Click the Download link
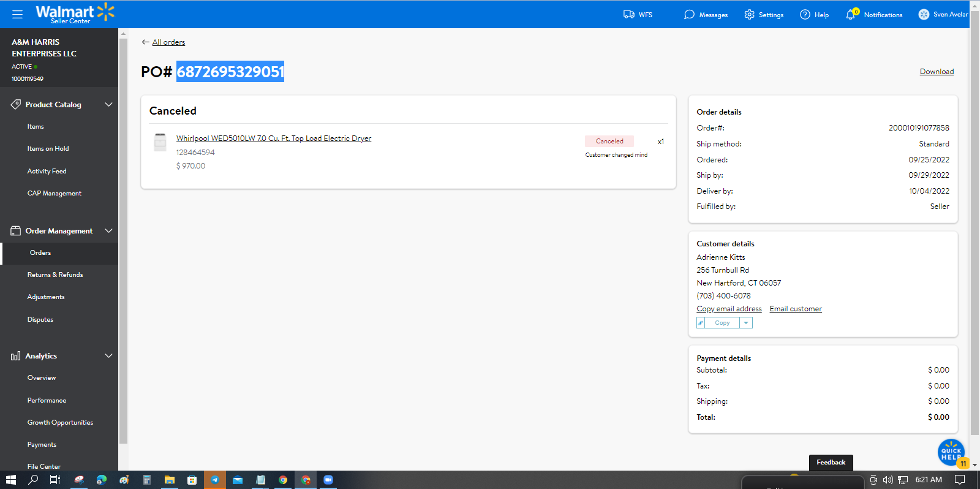 pos(937,72)
